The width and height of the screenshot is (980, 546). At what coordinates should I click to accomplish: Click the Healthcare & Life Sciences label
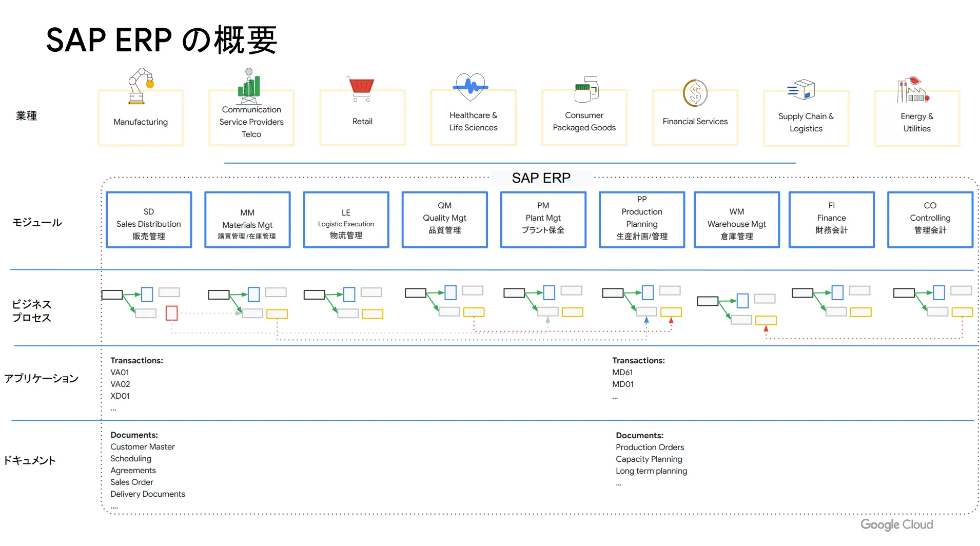(x=473, y=121)
